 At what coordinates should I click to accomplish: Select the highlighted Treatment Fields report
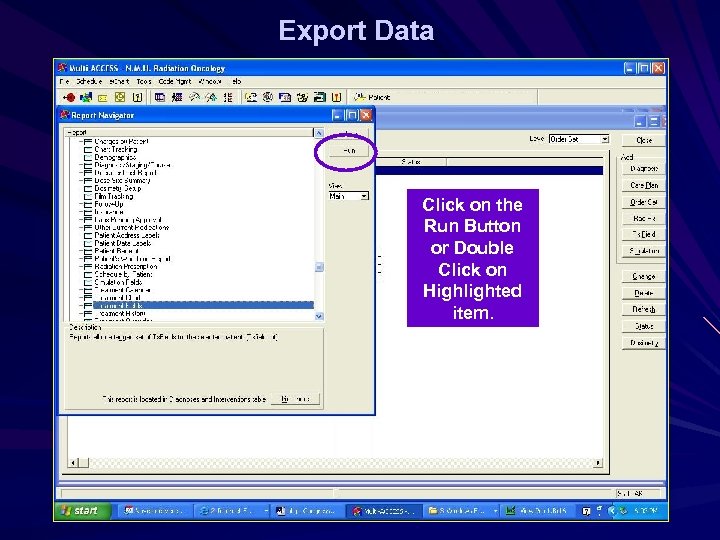pyautogui.click(x=203, y=305)
